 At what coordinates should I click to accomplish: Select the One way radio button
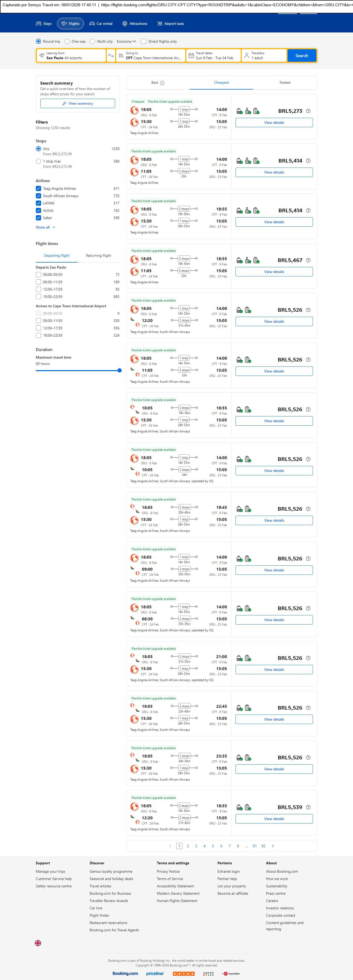67,41
